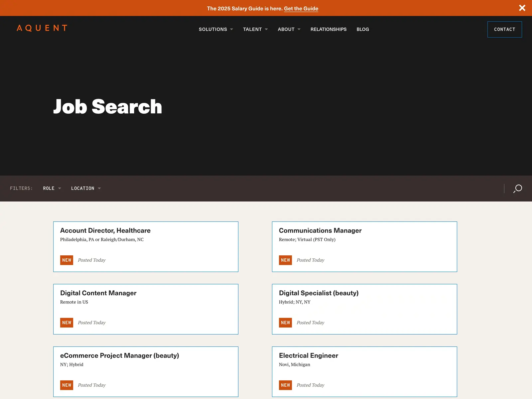Click "Remote in US" location text

74,302
